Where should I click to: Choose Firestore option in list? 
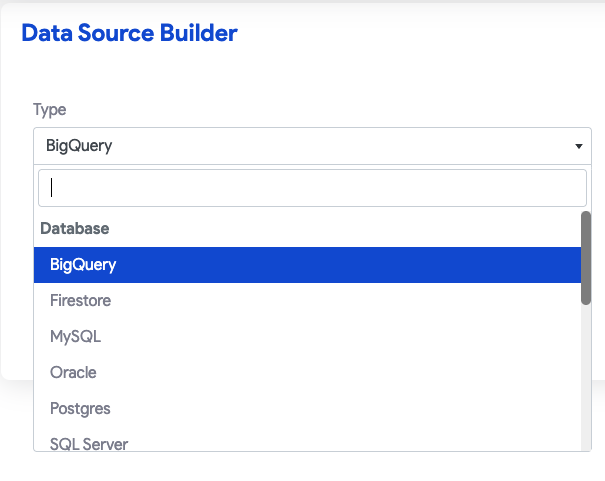click(307, 300)
